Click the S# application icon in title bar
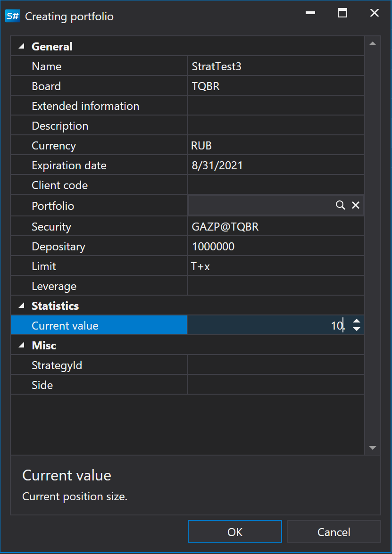 pos(12,16)
